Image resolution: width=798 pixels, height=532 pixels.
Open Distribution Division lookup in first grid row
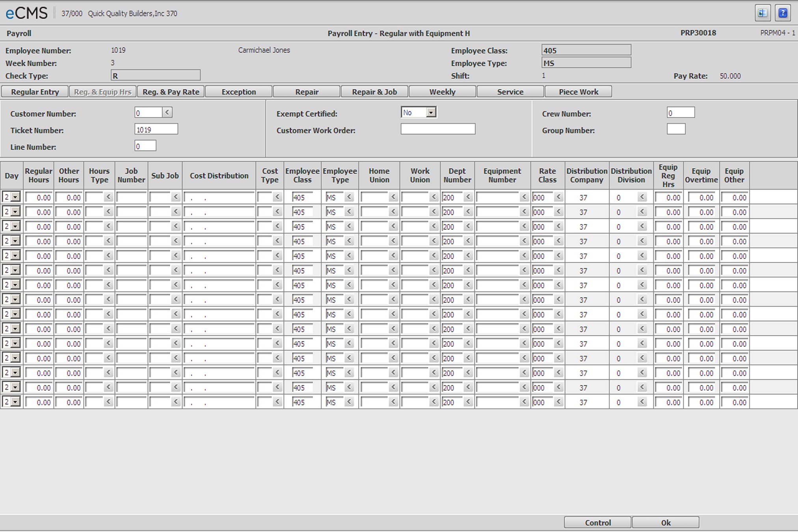click(642, 197)
